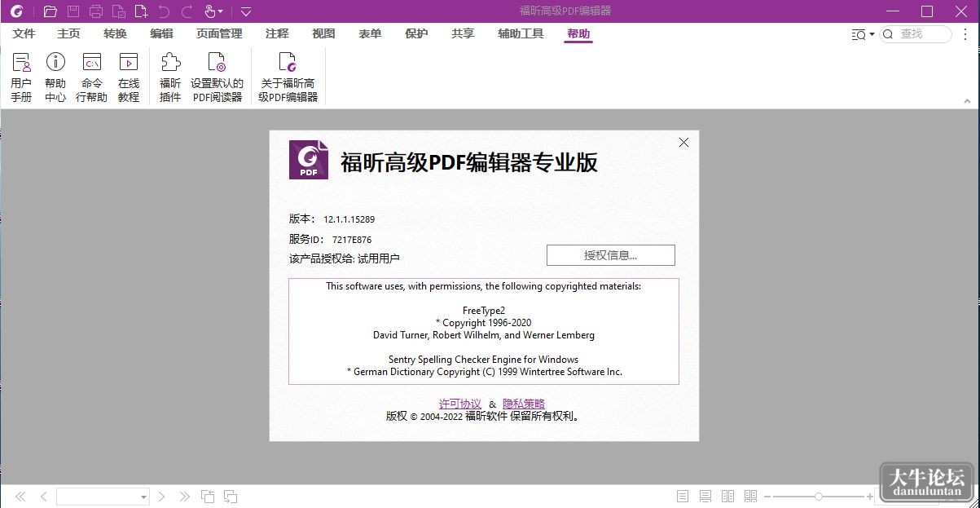
Task: Go to first page using double-left arrow
Action: tap(20, 497)
